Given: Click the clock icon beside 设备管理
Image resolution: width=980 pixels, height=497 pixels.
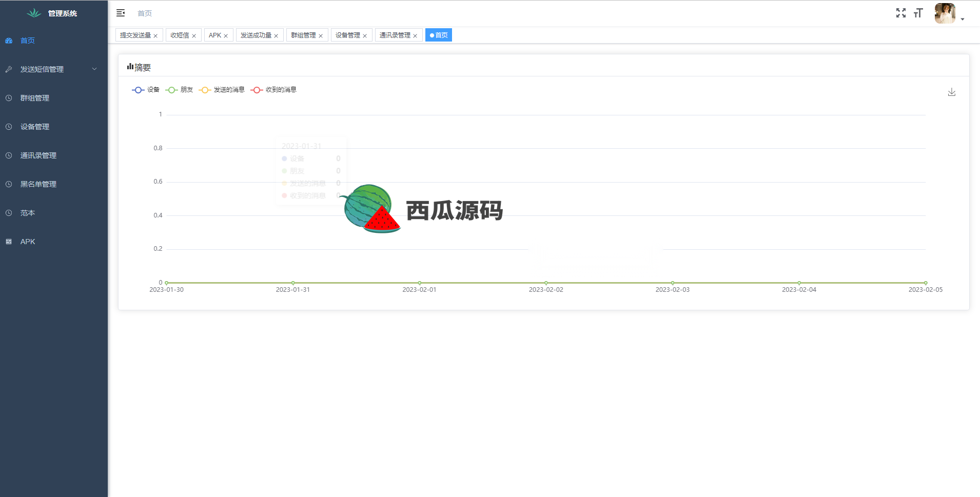Looking at the screenshot, I should 9,127.
